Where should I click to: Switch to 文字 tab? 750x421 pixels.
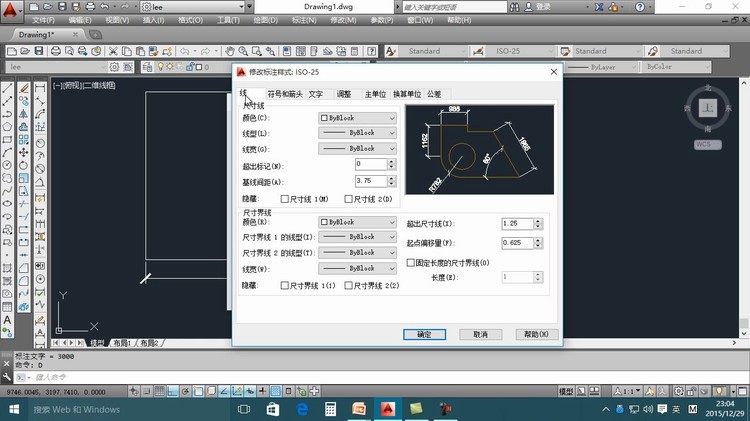point(316,94)
